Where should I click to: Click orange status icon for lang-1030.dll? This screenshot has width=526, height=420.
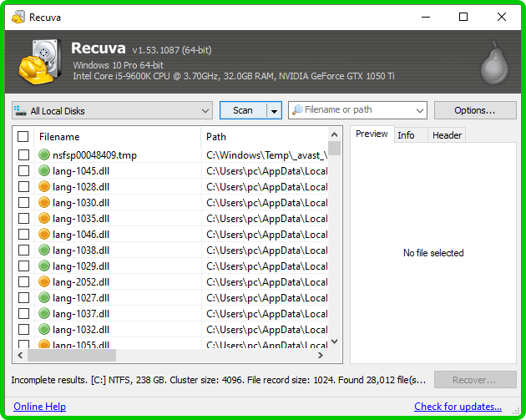point(44,202)
